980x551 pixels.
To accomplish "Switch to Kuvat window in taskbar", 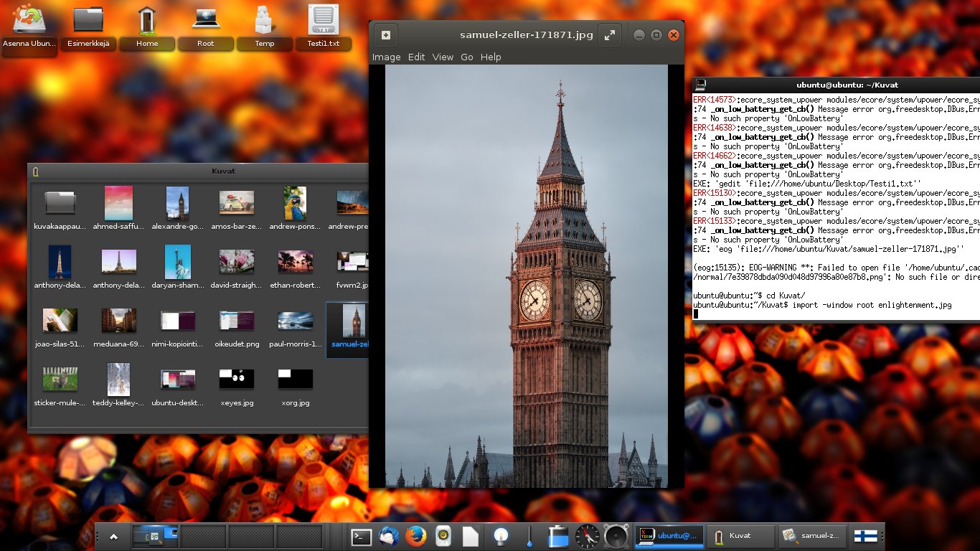I will (739, 536).
